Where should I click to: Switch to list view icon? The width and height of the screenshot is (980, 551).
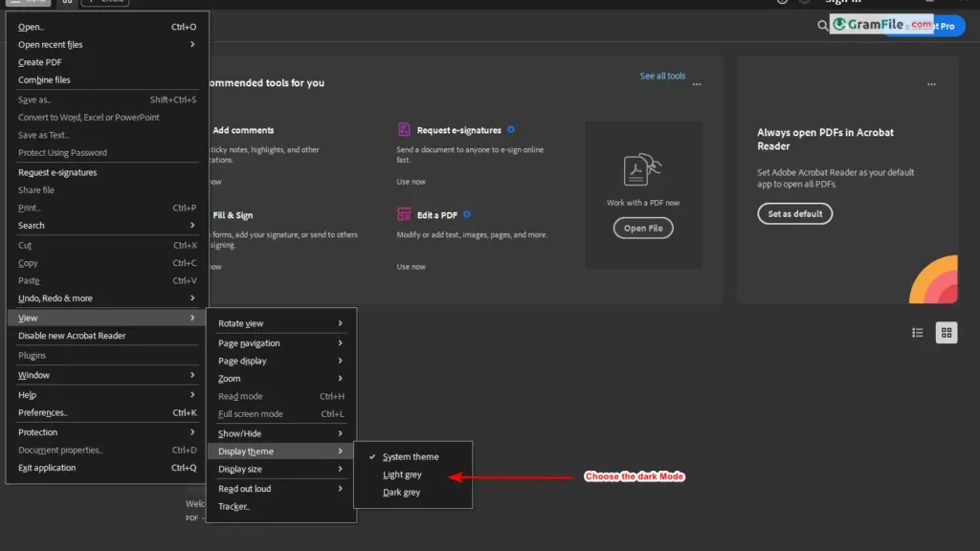[x=917, y=333]
